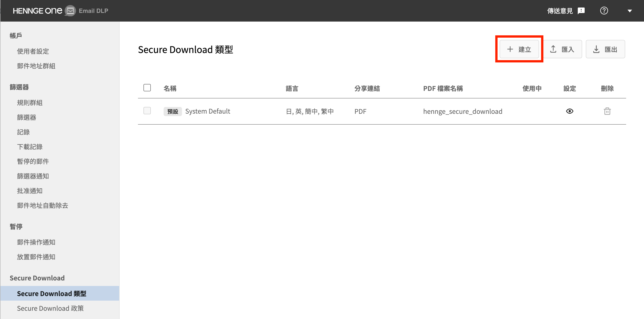Open 暫停的郵件 in sidebar
Screen dimensions: 644x319
(x=33, y=161)
